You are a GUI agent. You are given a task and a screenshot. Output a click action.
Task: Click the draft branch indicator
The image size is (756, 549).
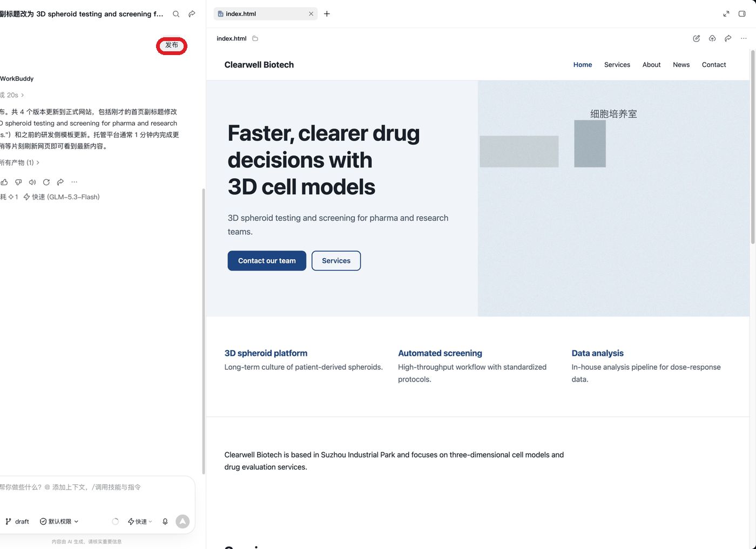[x=17, y=521]
